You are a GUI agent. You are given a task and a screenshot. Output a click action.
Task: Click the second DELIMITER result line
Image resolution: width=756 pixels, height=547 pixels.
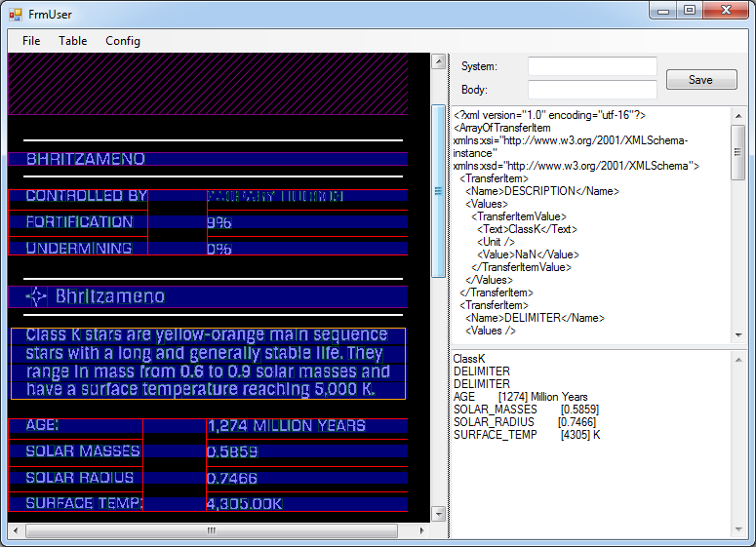click(x=482, y=384)
